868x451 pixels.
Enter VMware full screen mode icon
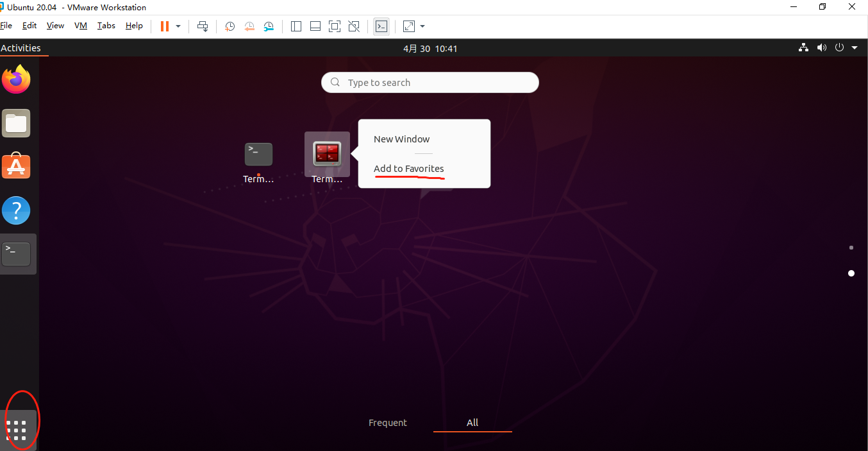coord(335,26)
